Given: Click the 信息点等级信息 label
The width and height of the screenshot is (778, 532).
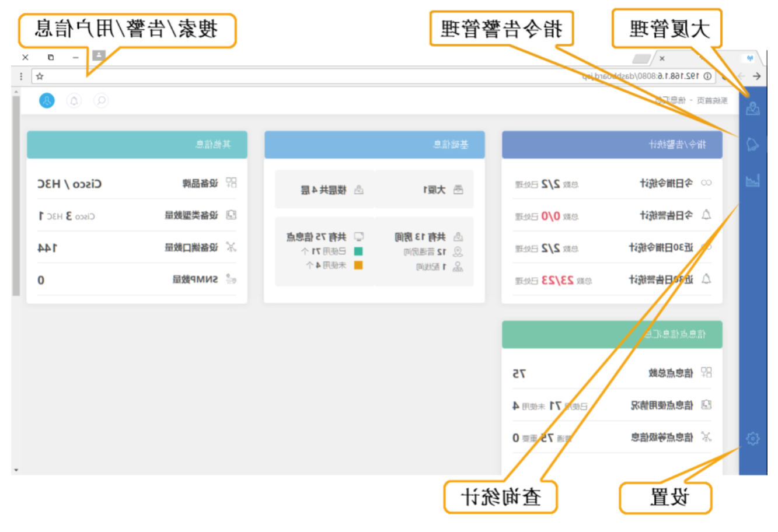Looking at the screenshot, I should [x=662, y=437].
